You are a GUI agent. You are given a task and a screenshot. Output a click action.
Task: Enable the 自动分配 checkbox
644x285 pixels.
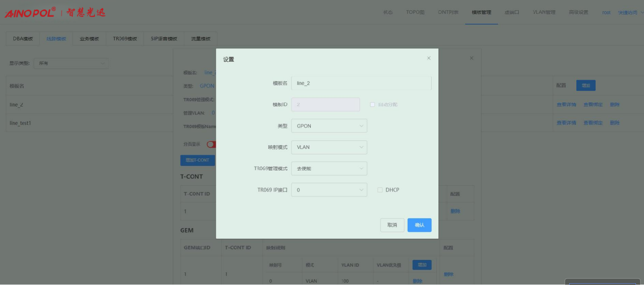(372, 105)
